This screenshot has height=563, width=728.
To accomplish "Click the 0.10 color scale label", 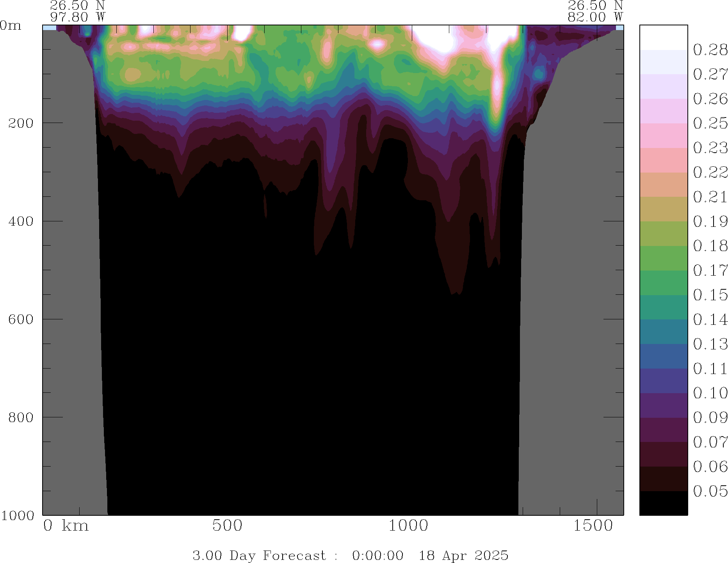I will click(x=710, y=393).
